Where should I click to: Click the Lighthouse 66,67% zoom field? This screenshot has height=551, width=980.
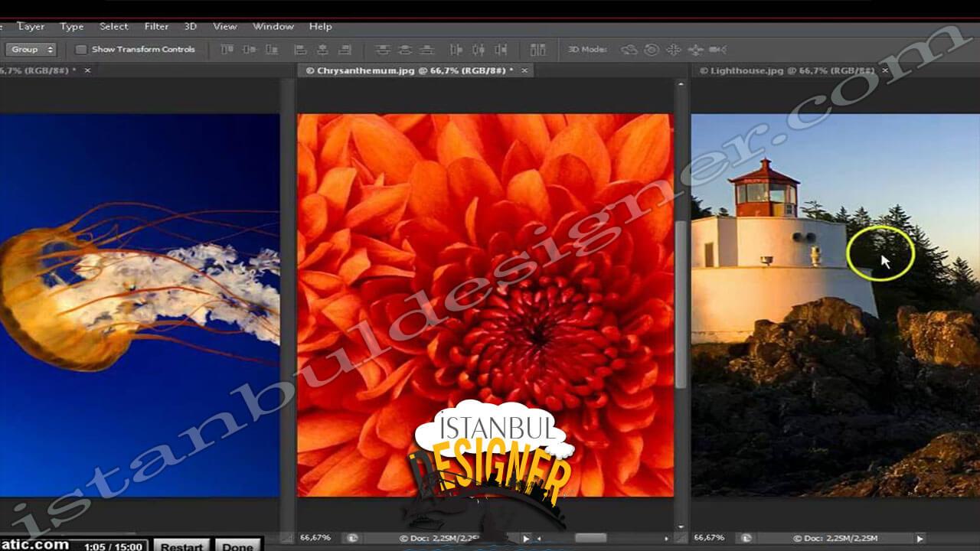pos(709,538)
